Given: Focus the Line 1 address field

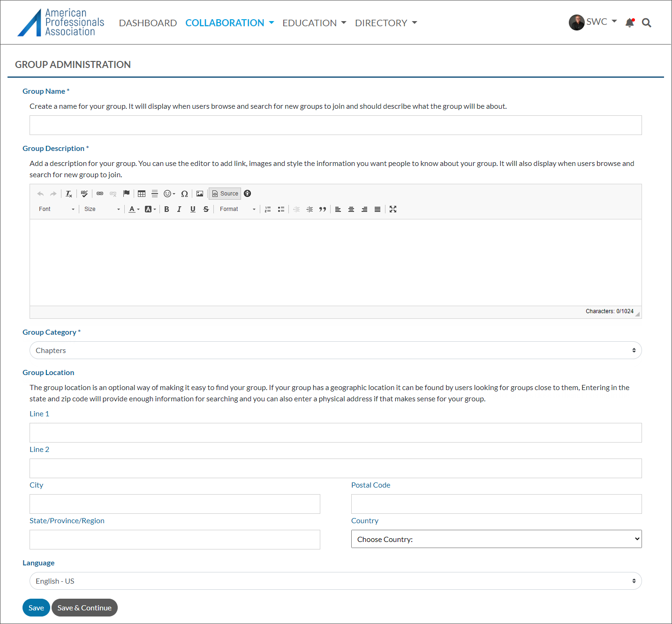Looking at the screenshot, I should click(x=336, y=433).
